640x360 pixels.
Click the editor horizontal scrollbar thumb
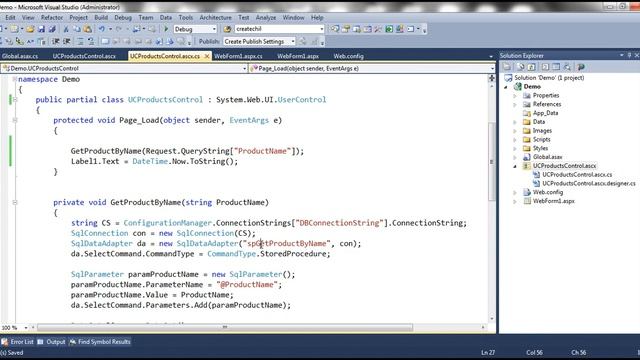tap(224, 328)
